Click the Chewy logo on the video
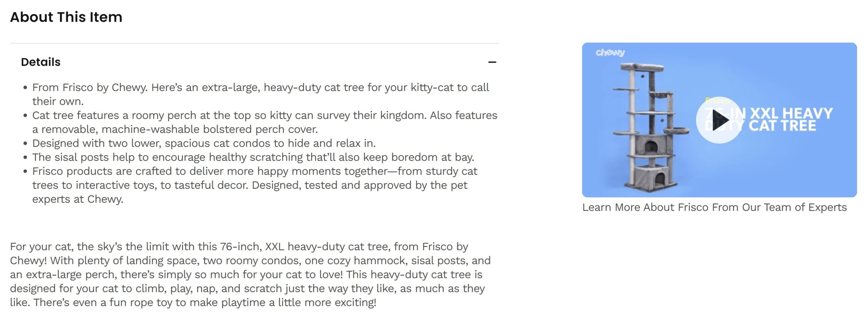Viewport: 868px width, 317px height. click(610, 53)
